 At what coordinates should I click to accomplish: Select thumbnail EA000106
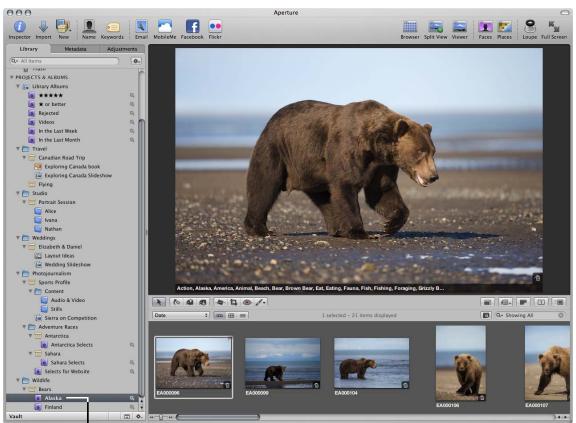pos(461,363)
